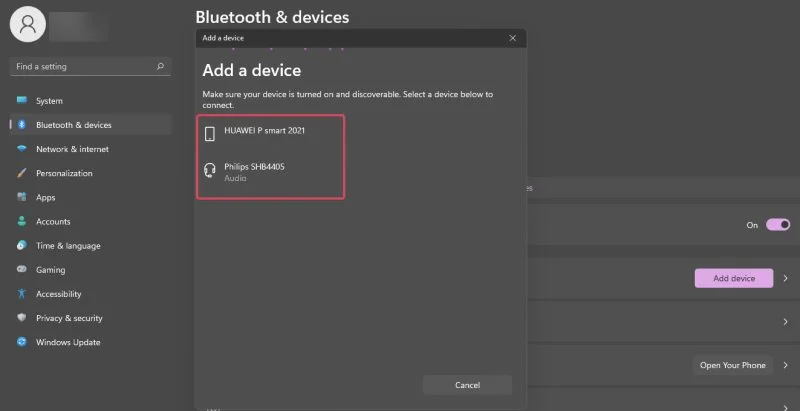The width and height of the screenshot is (800, 411).
Task: Click the Time & language globe icon
Action: [22, 246]
